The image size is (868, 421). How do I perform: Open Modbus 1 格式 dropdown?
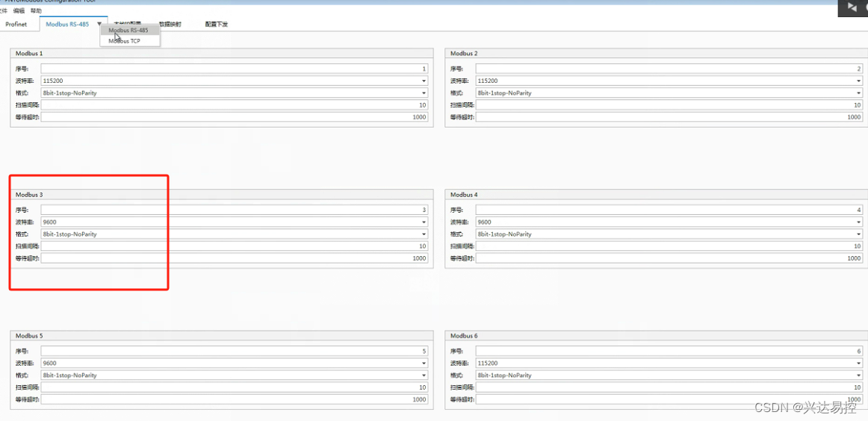[x=234, y=93]
